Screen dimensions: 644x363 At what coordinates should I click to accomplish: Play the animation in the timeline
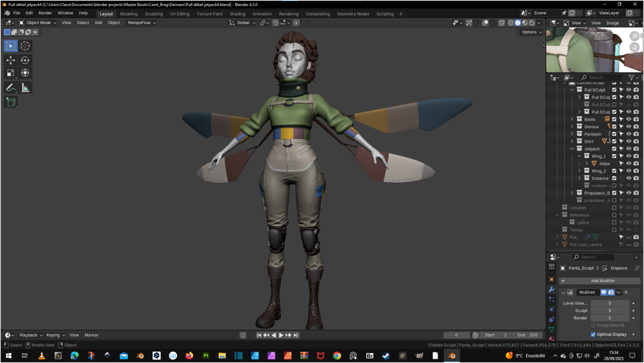[281, 335]
